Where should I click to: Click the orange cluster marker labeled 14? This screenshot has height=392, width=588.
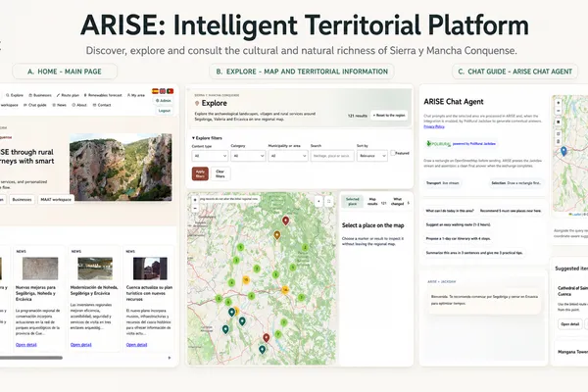coord(285,290)
